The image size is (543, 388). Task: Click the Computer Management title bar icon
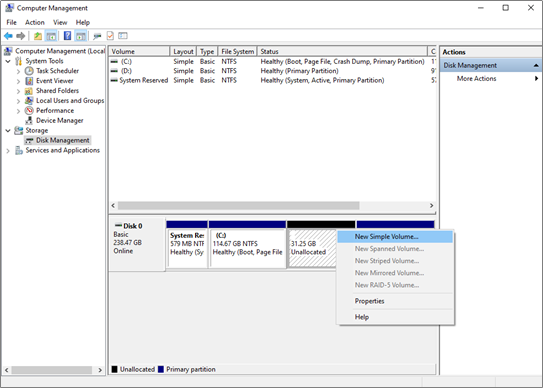point(9,8)
